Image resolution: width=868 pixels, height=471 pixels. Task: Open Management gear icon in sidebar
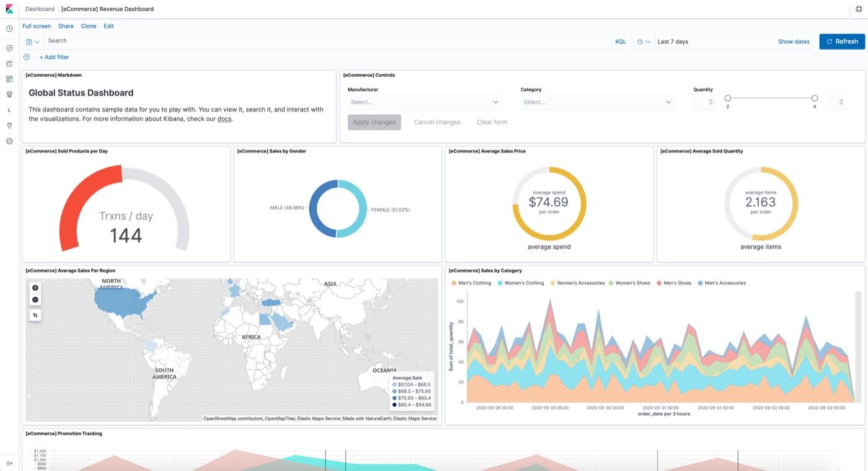tap(9, 141)
